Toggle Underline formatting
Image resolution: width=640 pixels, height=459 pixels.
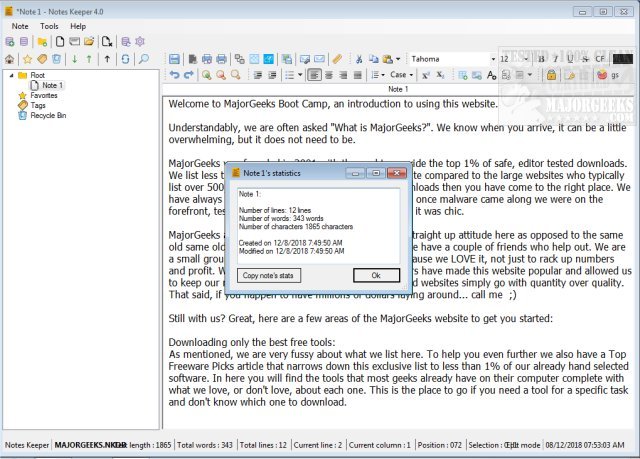570,59
